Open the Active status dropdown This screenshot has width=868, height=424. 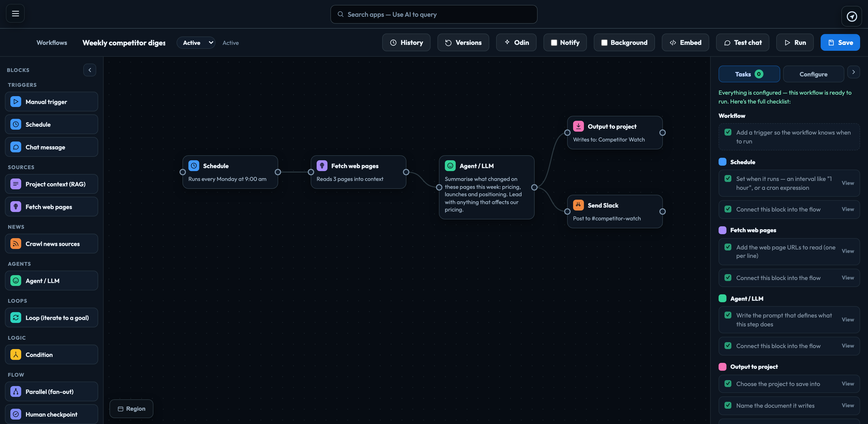click(196, 43)
